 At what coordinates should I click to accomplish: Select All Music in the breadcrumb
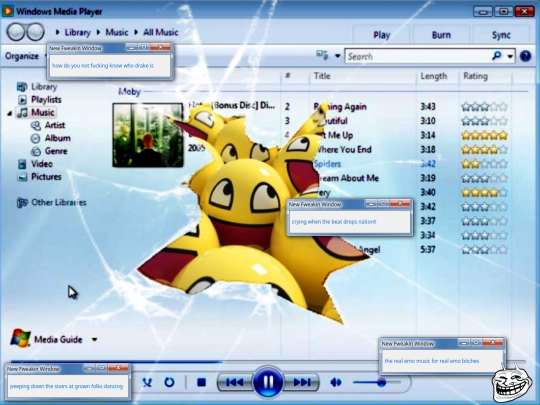160,32
